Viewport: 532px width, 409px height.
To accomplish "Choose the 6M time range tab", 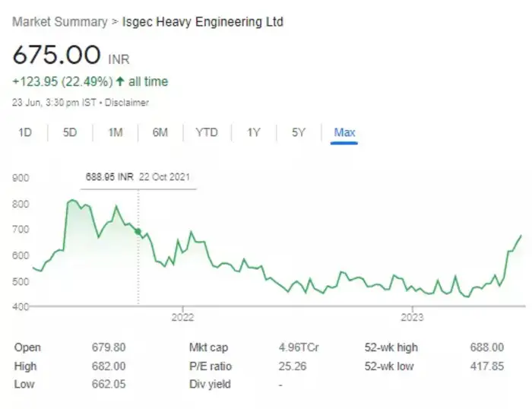I will click(x=160, y=132).
